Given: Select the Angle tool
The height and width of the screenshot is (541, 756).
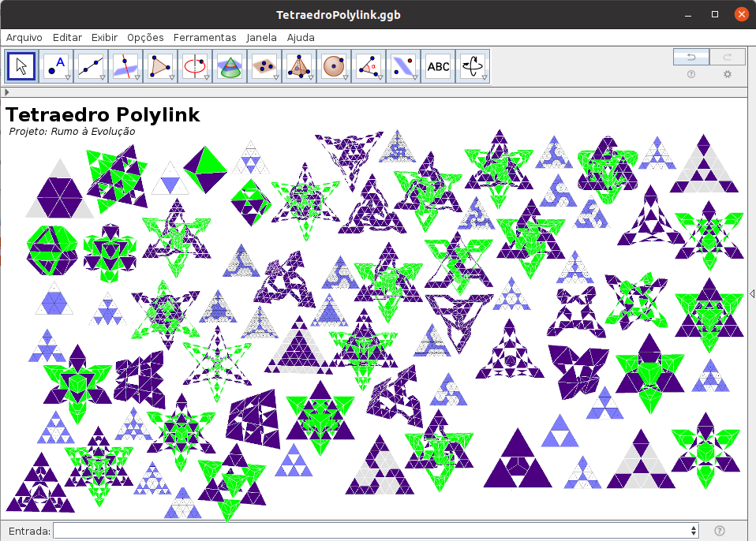Looking at the screenshot, I should [x=369, y=66].
